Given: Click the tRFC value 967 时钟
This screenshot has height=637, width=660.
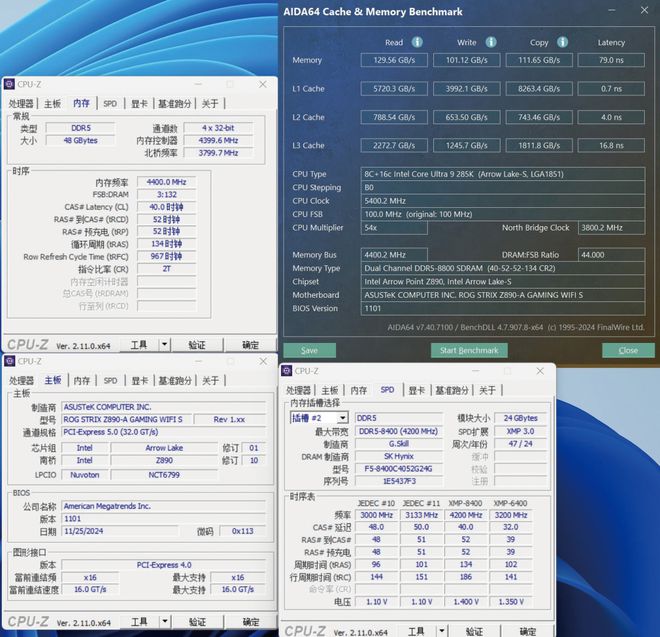Looking at the screenshot, I should point(166,256).
